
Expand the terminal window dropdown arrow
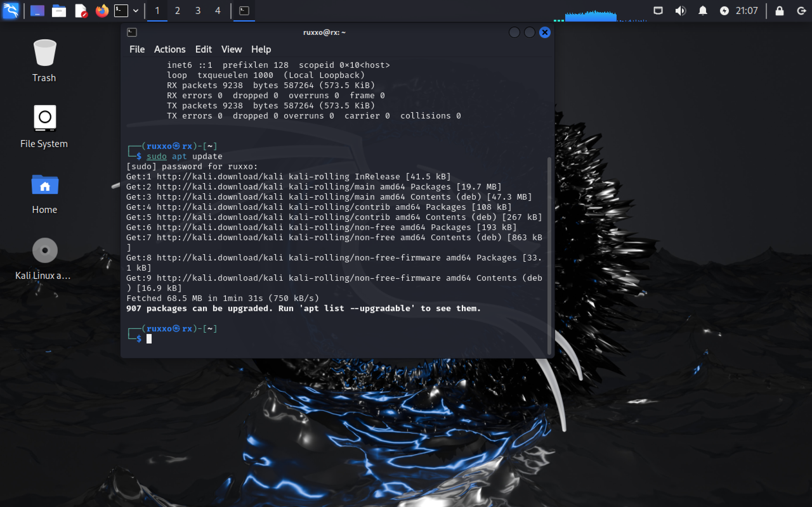(x=136, y=10)
